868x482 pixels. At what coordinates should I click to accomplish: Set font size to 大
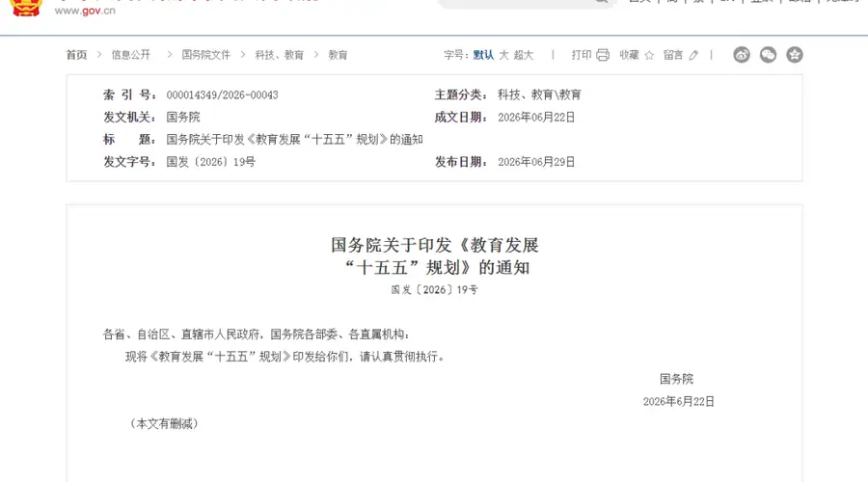coord(503,55)
